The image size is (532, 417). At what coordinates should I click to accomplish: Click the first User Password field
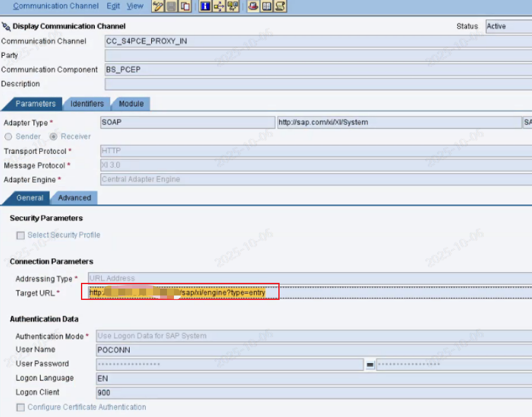230,364
